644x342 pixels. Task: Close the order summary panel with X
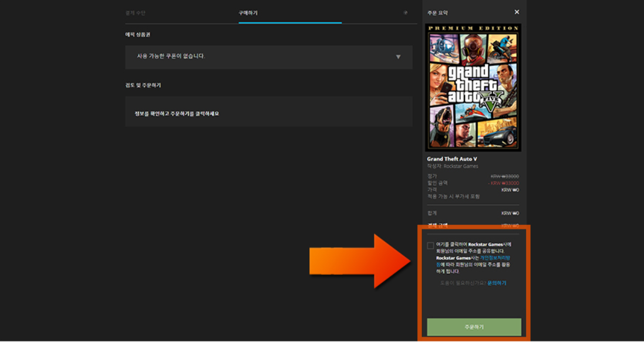pyautogui.click(x=517, y=12)
